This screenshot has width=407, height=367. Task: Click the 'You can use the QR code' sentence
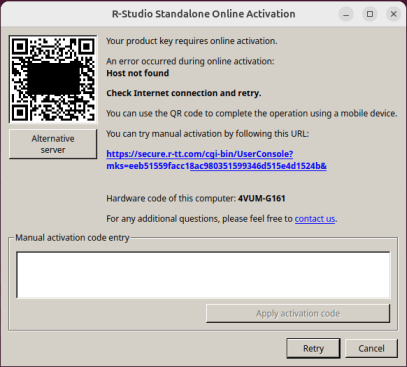click(x=252, y=113)
